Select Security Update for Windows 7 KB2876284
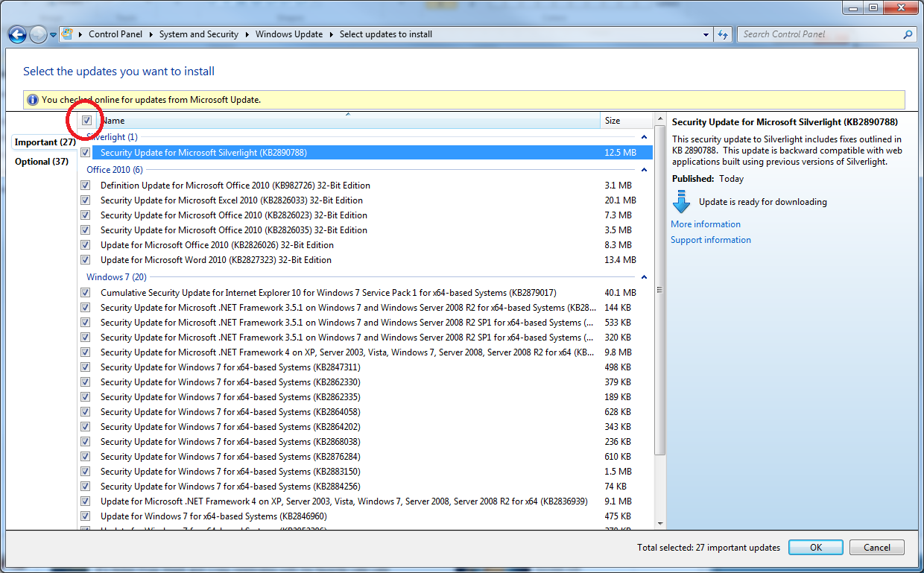 pos(366,457)
